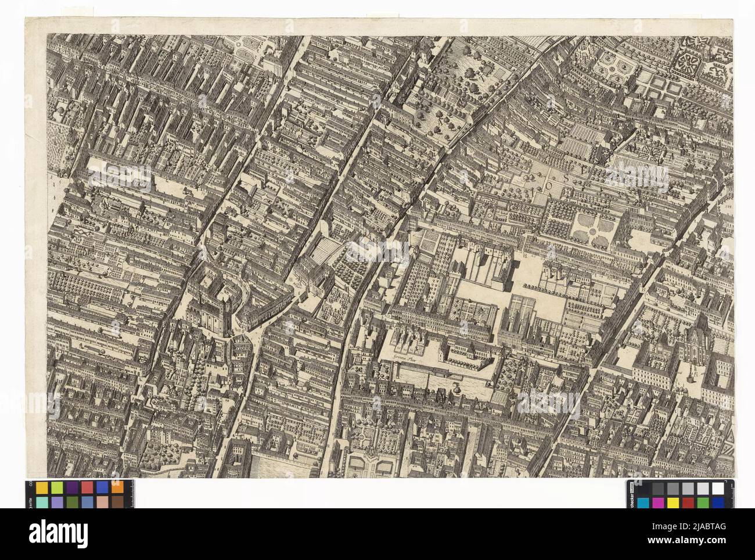Pick the green patch on the checker Classic chart
This screenshot has height=560, width=755.
[x=703, y=502]
